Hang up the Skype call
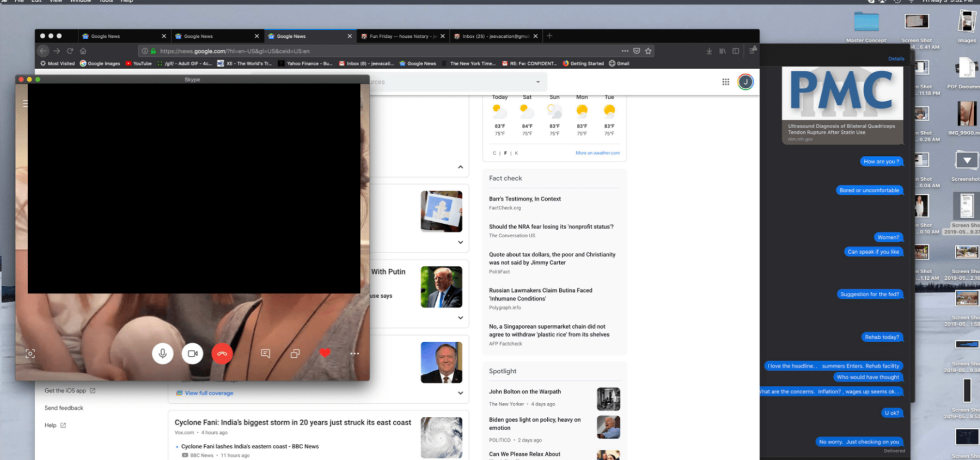 click(x=222, y=354)
